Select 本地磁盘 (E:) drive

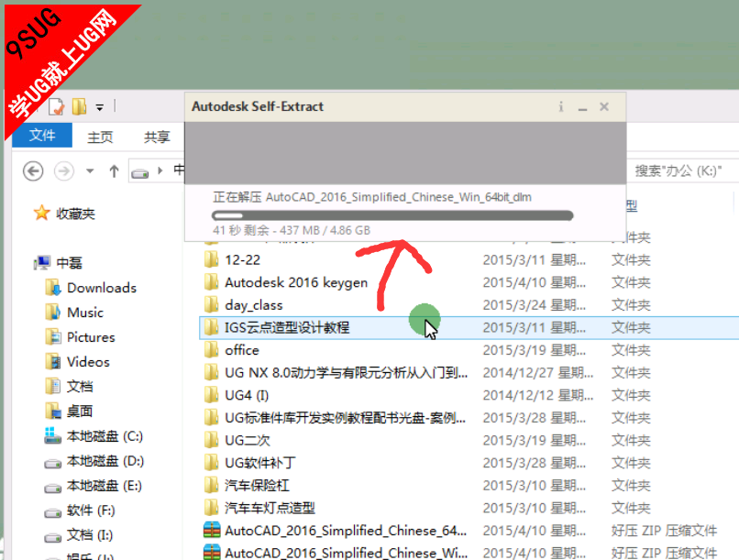point(93,486)
